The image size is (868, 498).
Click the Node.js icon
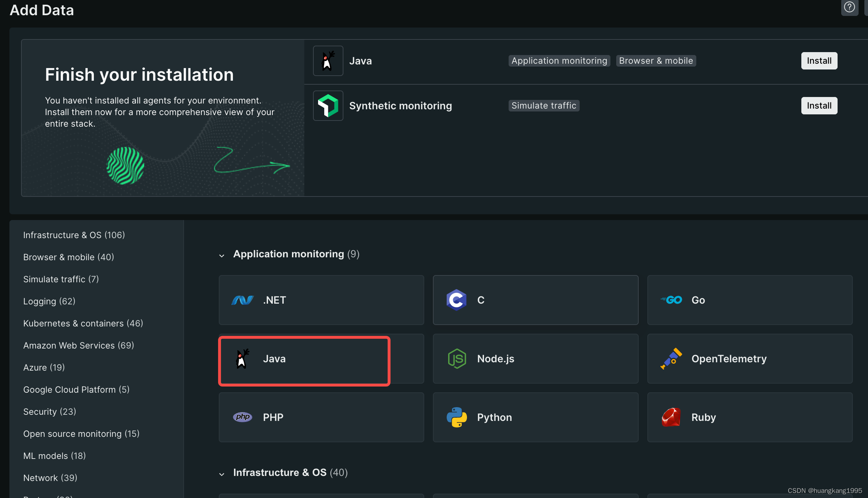coord(457,358)
